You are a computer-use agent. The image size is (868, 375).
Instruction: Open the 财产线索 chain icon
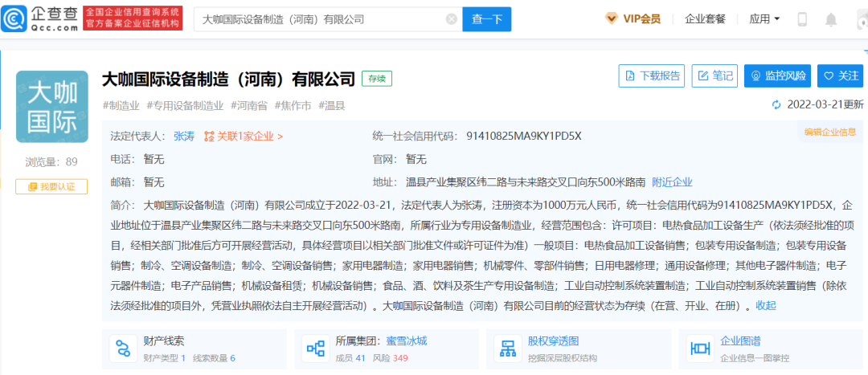tap(123, 349)
